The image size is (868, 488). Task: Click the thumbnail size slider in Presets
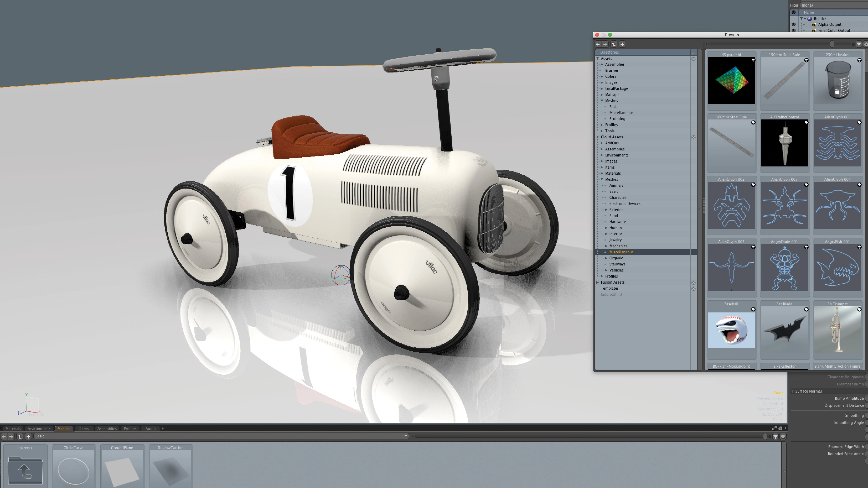[832, 44]
